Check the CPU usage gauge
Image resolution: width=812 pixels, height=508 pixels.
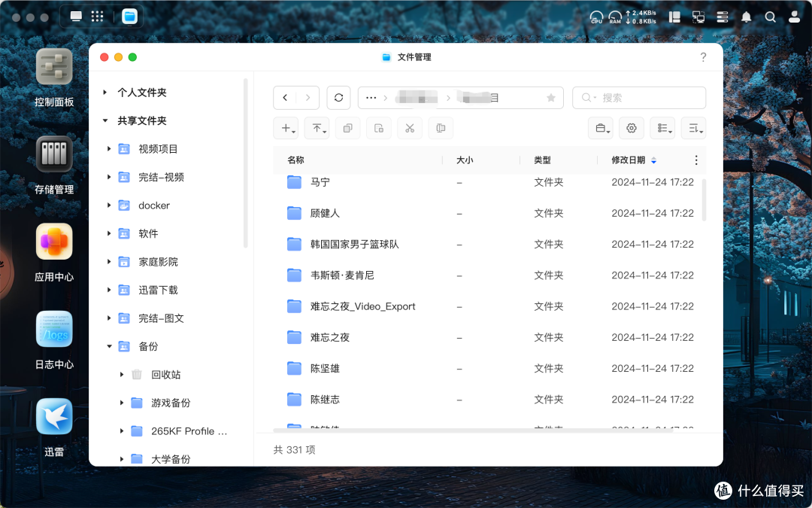pyautogui.click(x=596, y=17)
